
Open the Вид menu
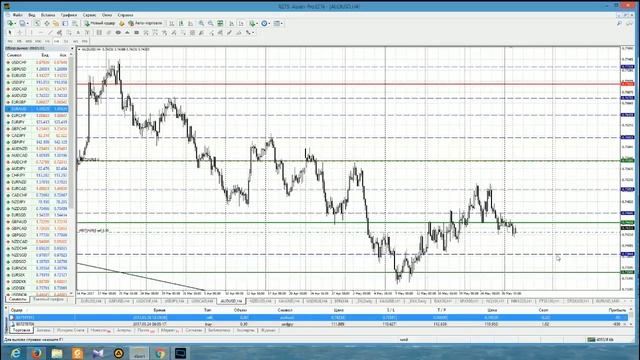[31, 15]
